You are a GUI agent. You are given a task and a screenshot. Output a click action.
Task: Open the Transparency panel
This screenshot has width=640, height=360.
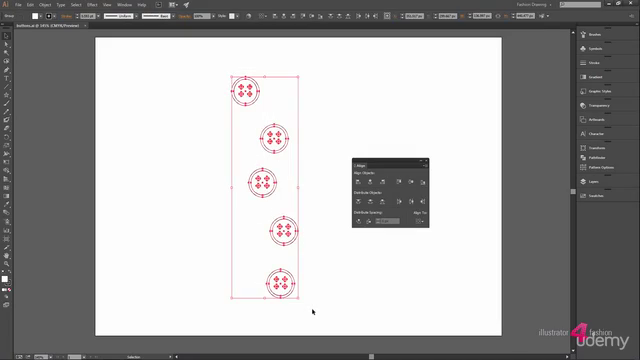point(595,105)
